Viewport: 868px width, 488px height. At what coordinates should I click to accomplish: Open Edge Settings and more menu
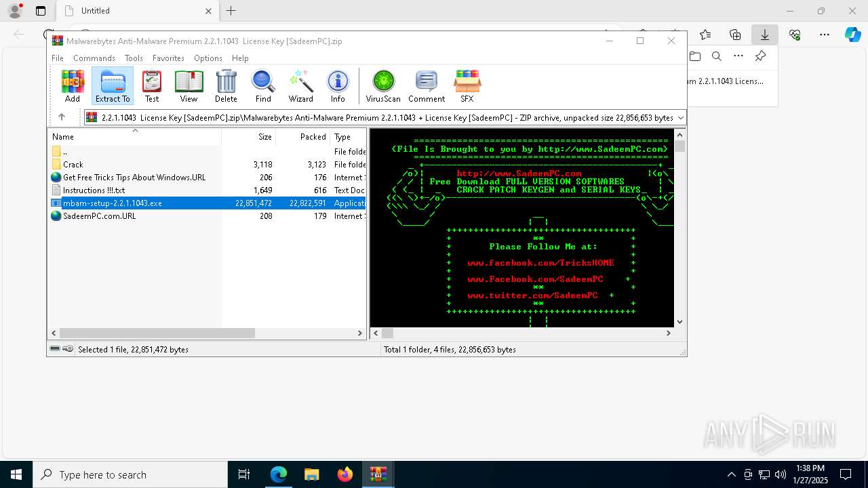825,35
